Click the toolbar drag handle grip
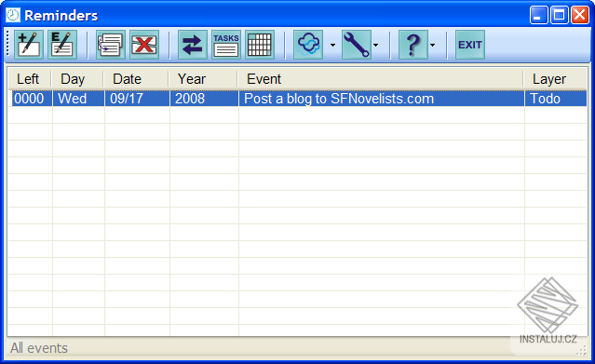This screenshot has width=595, height=364. 7,44
